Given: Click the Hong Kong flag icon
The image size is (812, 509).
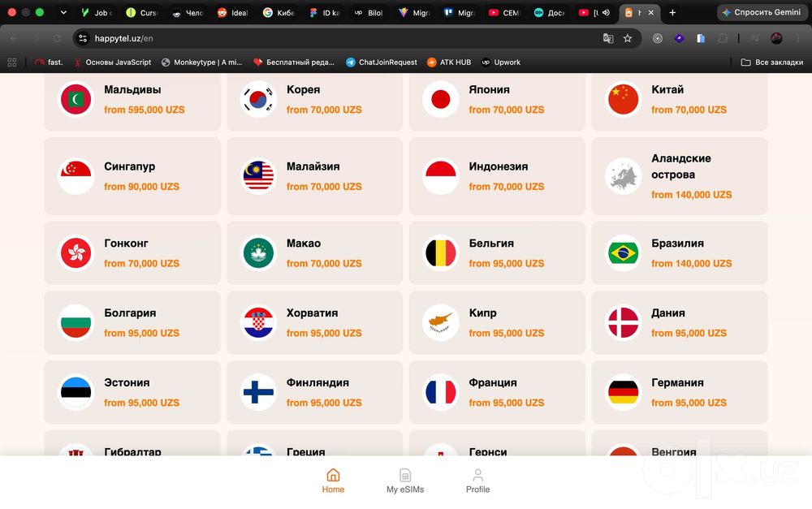Looking at the screenshot, I should pos(76,252).
